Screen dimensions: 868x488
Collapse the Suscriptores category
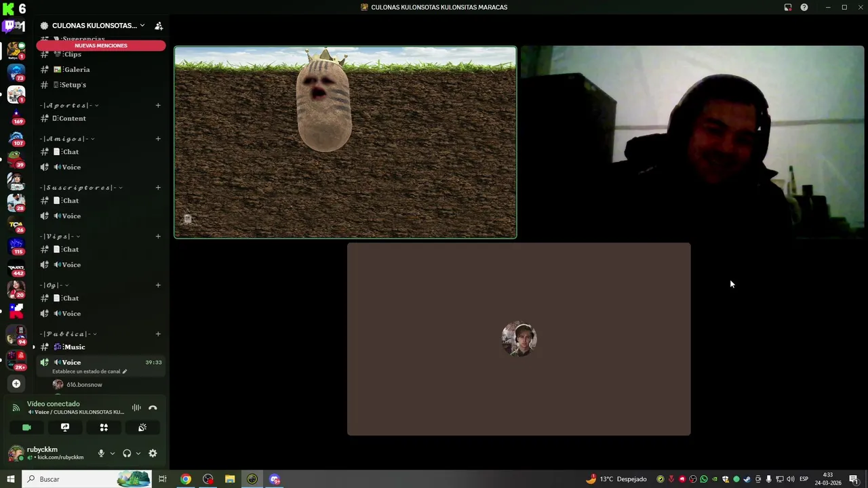[x=81, y=188]
